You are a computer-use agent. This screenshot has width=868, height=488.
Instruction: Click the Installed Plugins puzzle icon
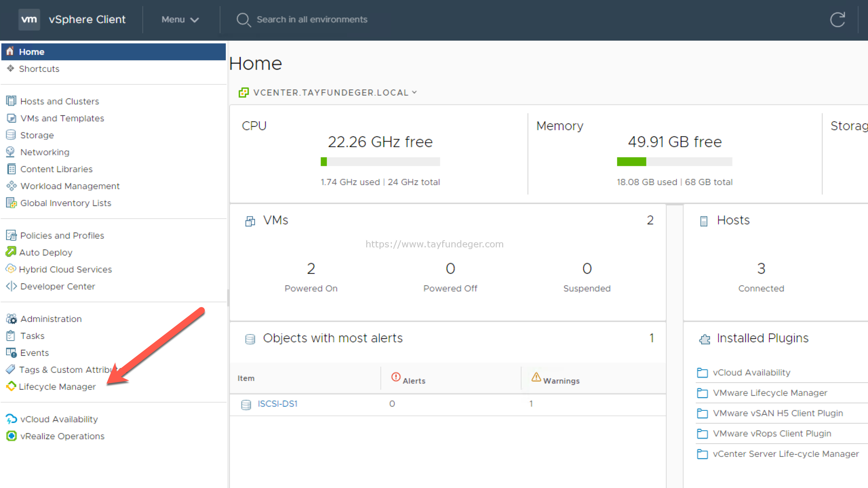coord(705,339)
